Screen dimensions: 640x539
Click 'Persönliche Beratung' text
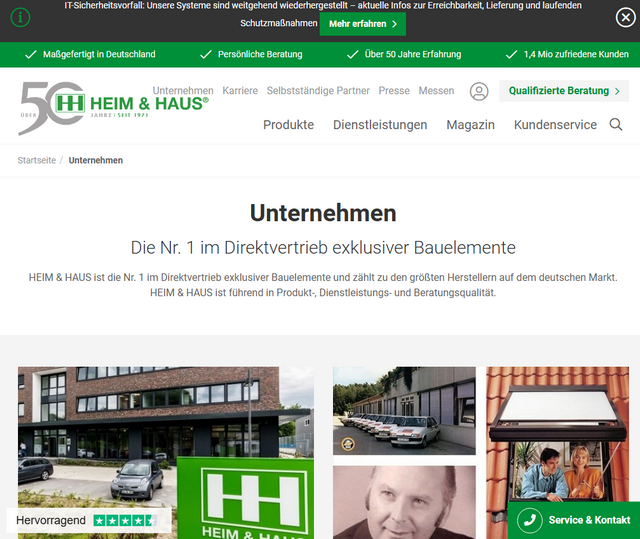(260, 54)
